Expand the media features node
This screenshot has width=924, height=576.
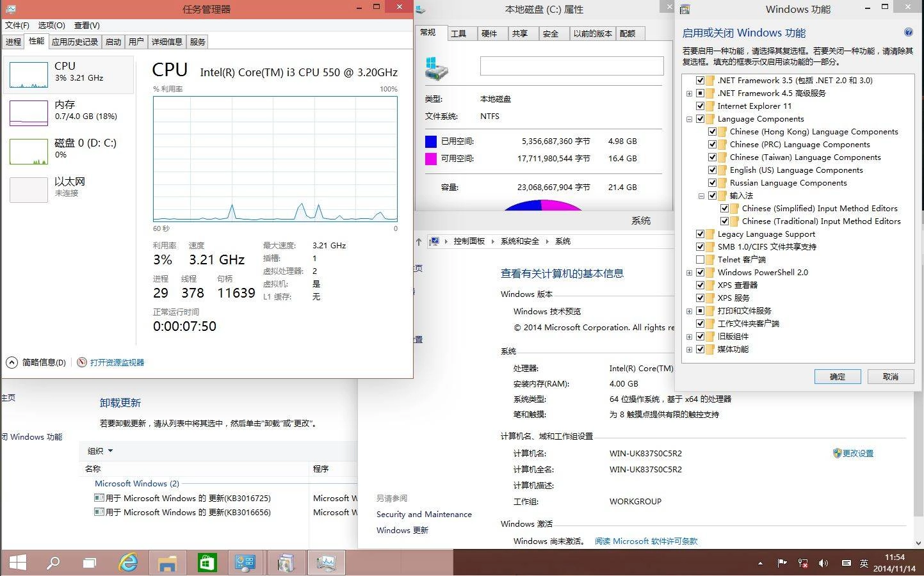coord(689,349)
